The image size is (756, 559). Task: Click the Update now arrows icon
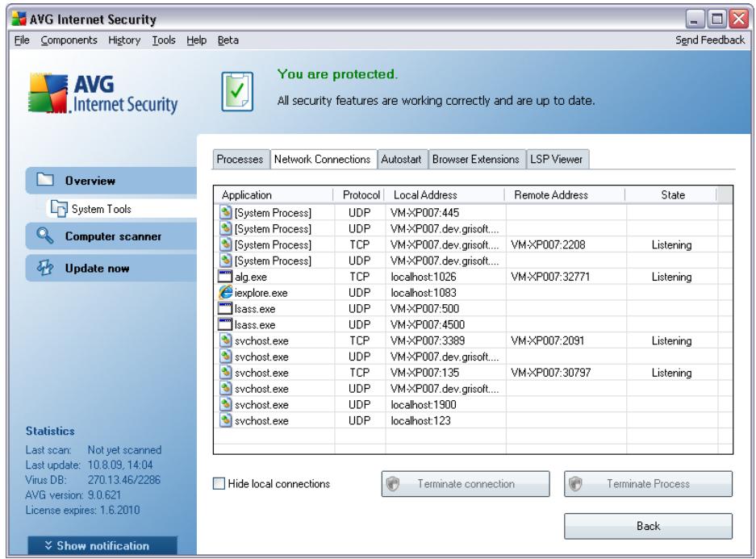pyautogui.click(x=45, y=268)
